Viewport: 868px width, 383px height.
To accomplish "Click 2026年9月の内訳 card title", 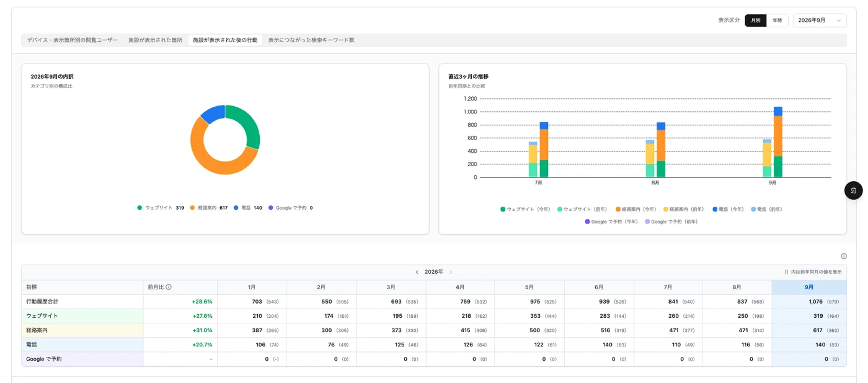I will click(x=52, y=76).
